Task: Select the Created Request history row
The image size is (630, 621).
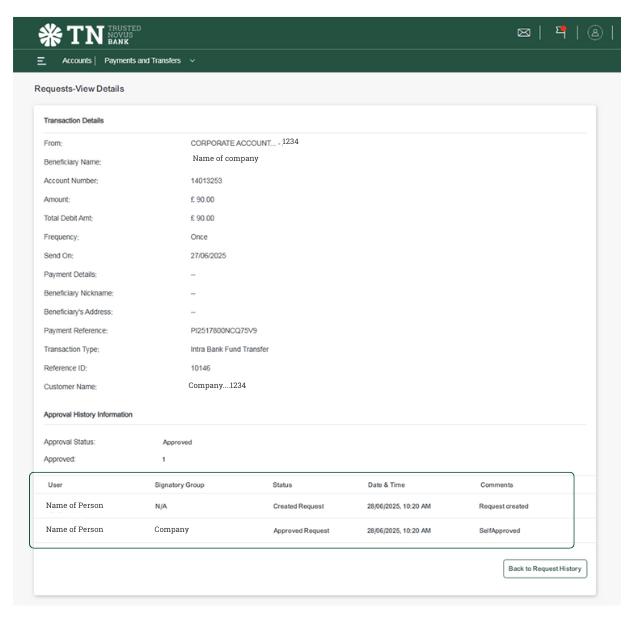Action: point(299,506)
